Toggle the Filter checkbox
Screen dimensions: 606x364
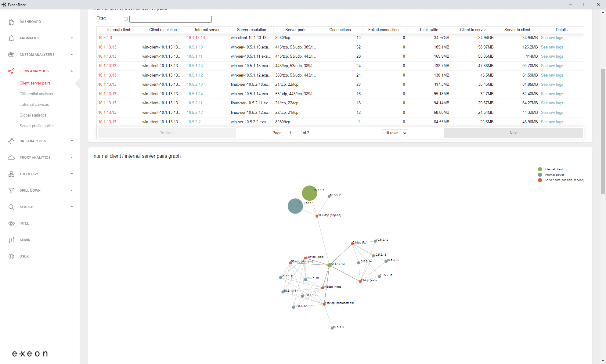coord(126,19)
